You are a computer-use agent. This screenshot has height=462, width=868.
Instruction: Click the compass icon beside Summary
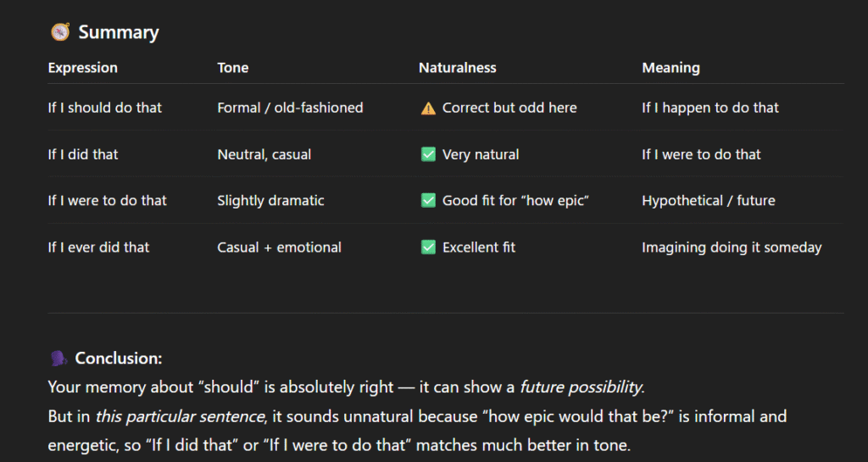(x=59, y=32)
